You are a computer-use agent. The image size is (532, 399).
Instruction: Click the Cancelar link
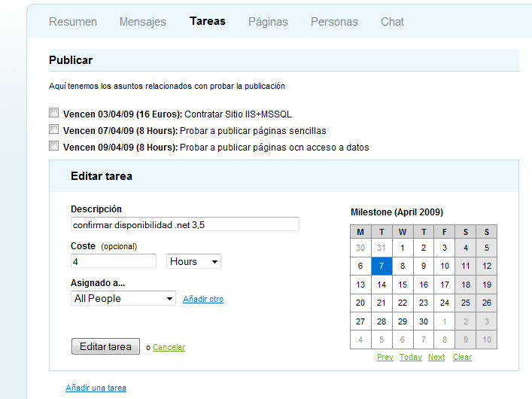pyautogui.click(x=169, y=347)
